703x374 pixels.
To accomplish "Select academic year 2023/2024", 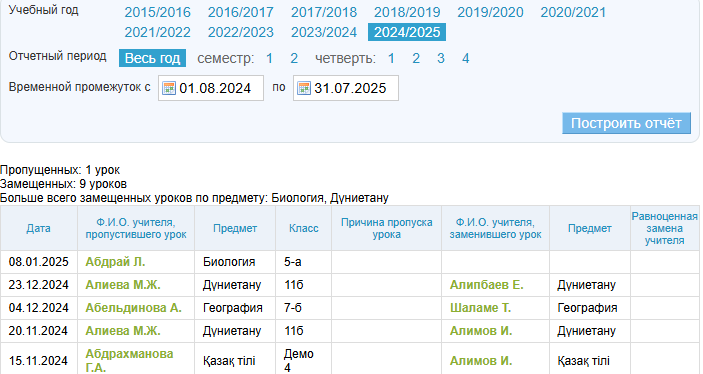I will click(x=324, y=32).
